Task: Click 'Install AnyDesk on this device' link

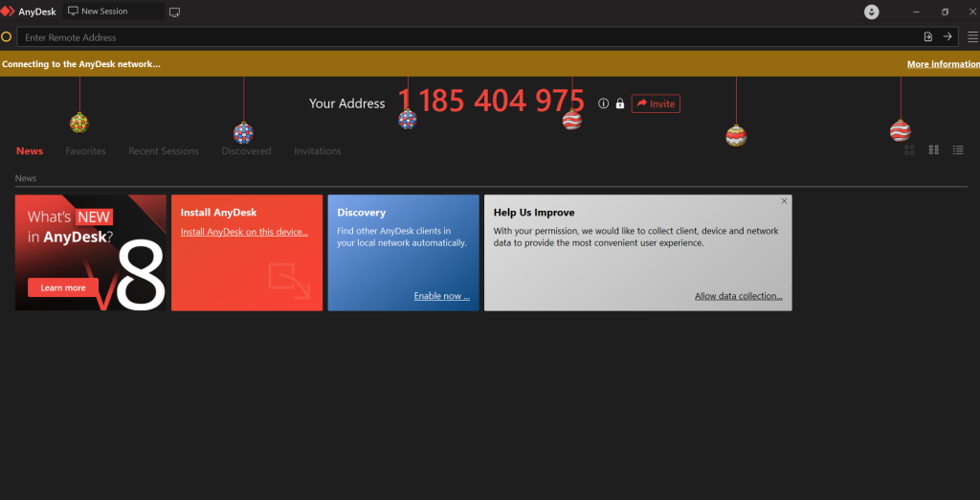Action: coord(244,232)
